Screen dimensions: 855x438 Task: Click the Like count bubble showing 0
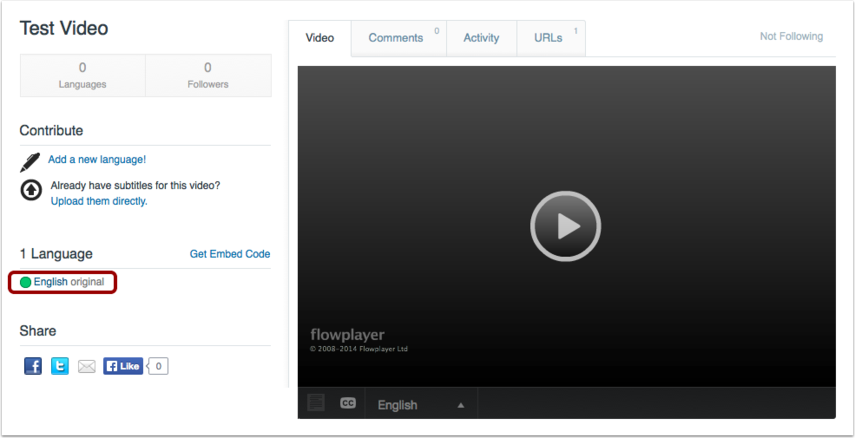pos(158,366)
